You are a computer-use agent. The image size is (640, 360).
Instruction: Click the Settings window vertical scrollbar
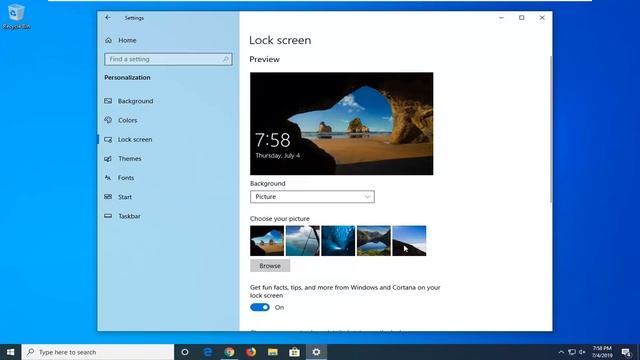click(x=551, y=129)
